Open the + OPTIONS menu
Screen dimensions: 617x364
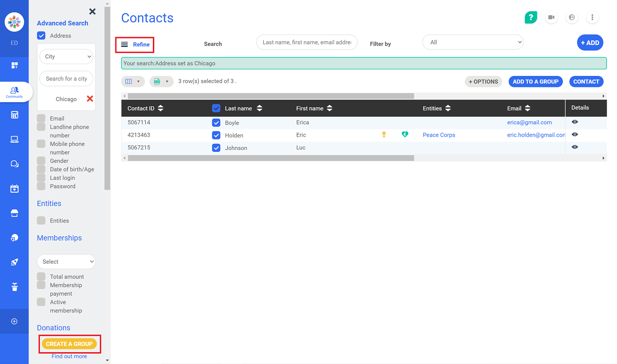click(x=483, y=82)
